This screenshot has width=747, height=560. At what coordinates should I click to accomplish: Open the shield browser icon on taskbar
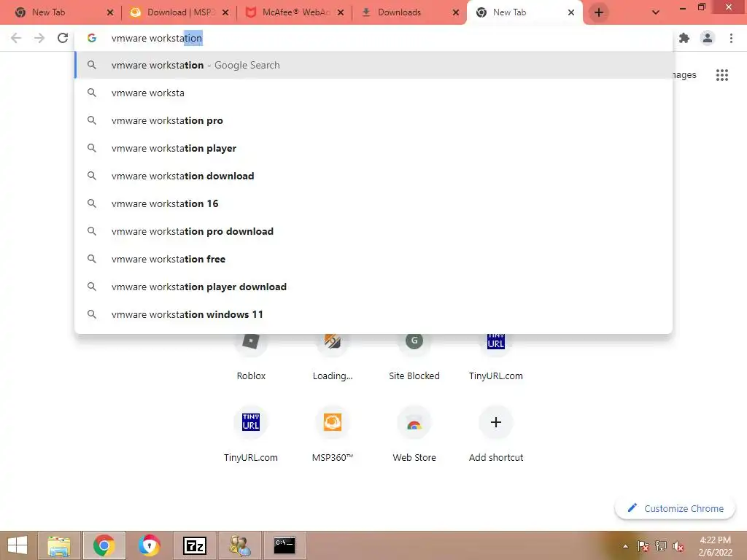coord(149,545)
